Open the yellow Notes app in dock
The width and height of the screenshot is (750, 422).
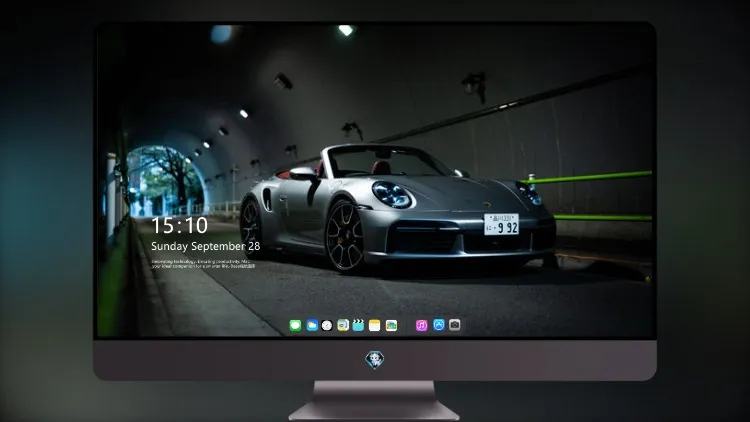(375, 326)
